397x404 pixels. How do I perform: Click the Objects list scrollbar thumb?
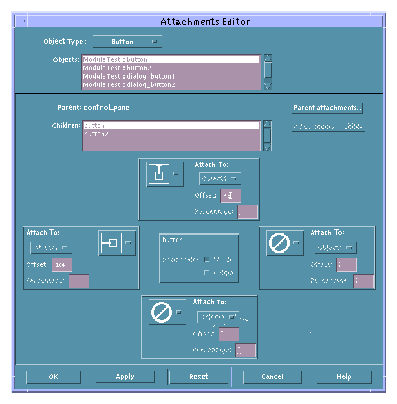[268, 70]
